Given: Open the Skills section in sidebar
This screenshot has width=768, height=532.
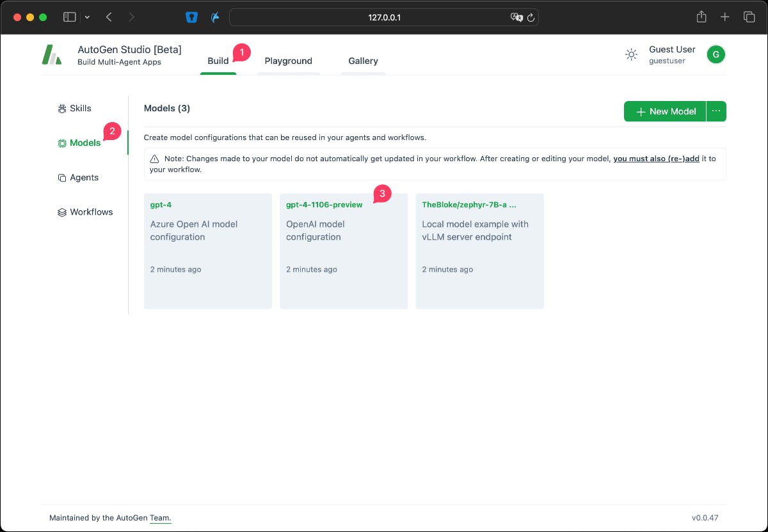Looking at the screenshot, I should [74, 108].
